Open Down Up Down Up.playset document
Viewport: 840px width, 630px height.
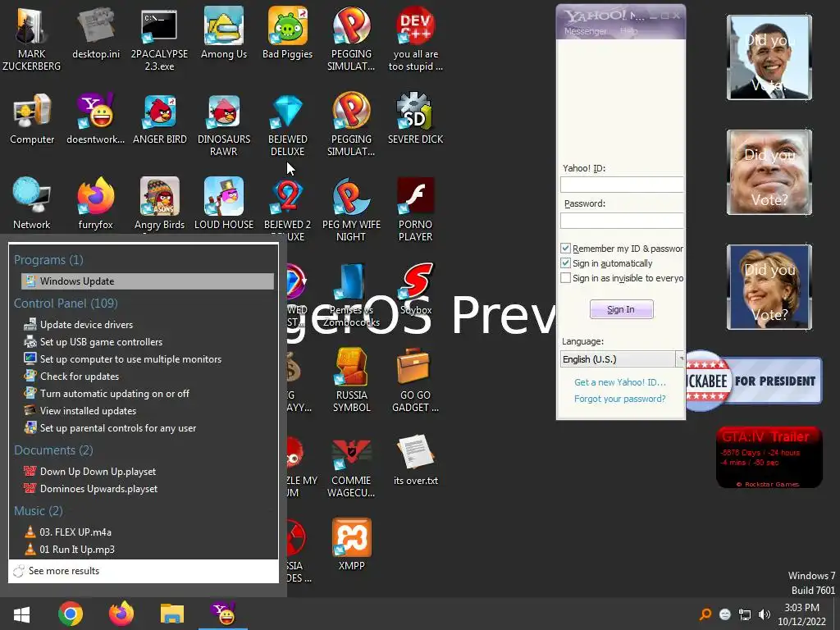point(98,472)
